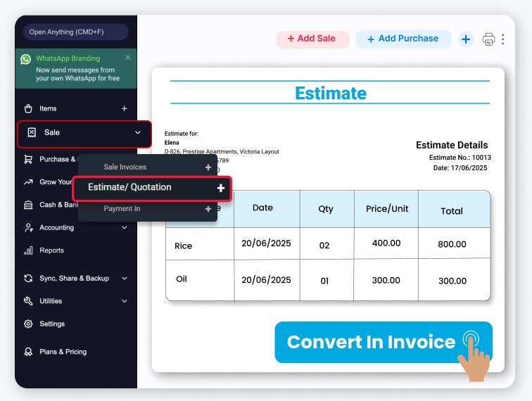Open Plans & Pricing page
532x401 pixels.
coord(63,352)
